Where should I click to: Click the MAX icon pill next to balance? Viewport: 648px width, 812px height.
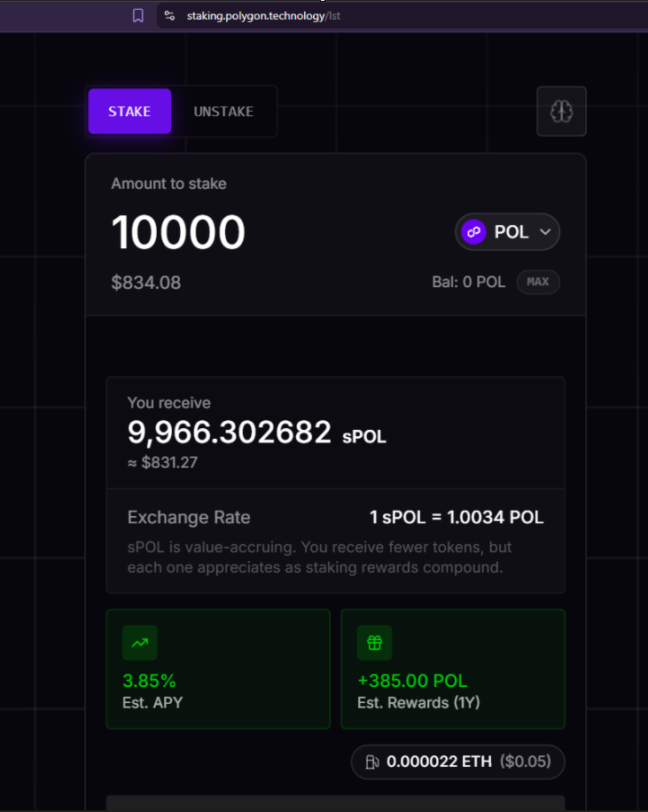pyautogui.click(x=538, y=282)
